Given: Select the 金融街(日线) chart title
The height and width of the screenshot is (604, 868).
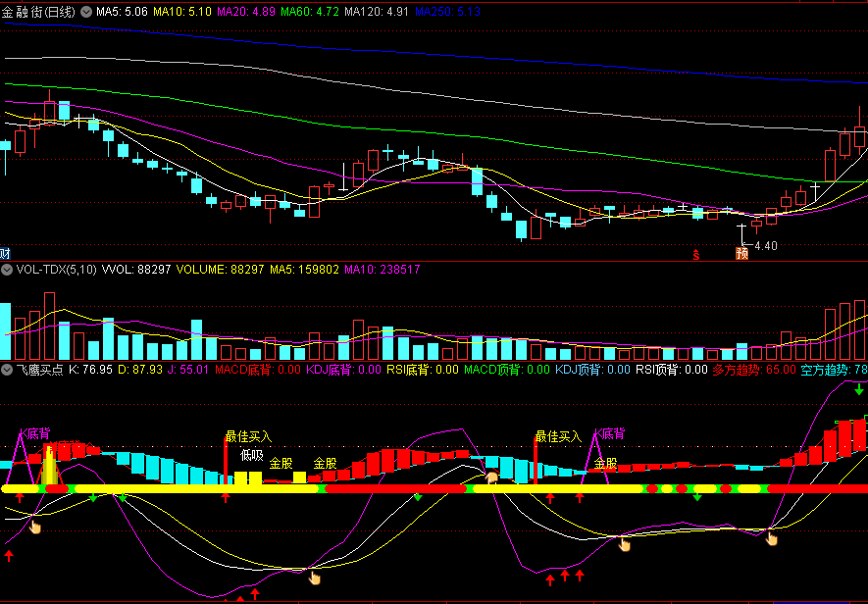Looking at the screenshot, I should tap(38, 12).
